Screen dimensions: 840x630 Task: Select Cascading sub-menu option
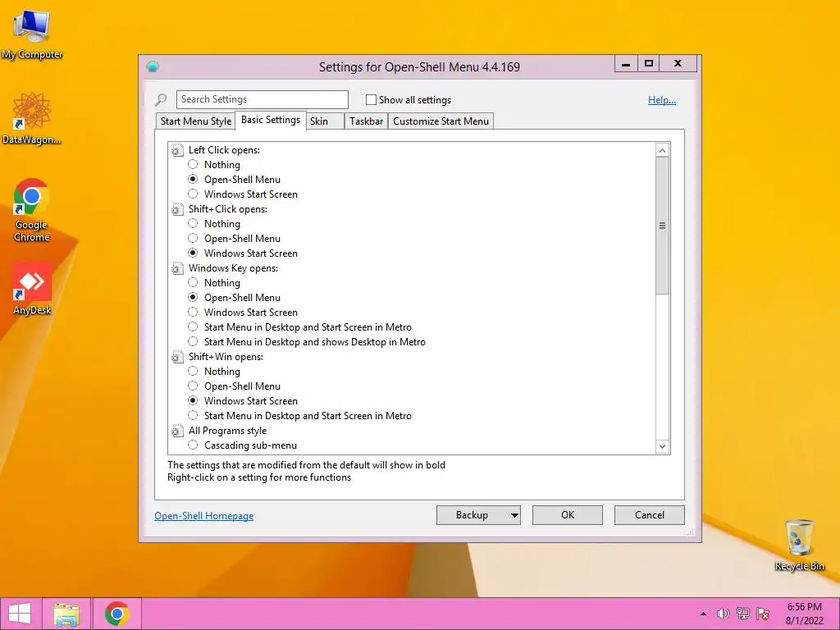(193, 445)
